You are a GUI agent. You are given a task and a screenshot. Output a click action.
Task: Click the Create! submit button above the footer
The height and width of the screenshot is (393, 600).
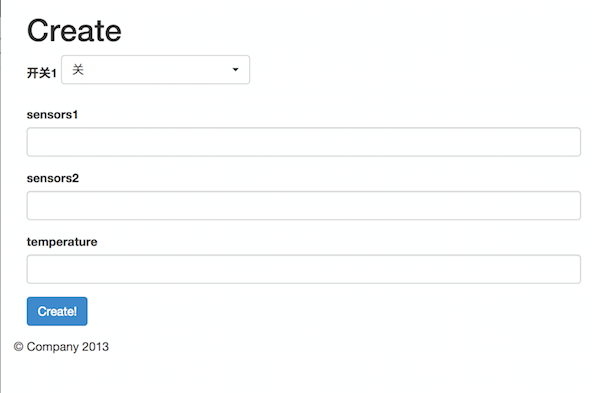pyautogui.click(x=57, y=311)
